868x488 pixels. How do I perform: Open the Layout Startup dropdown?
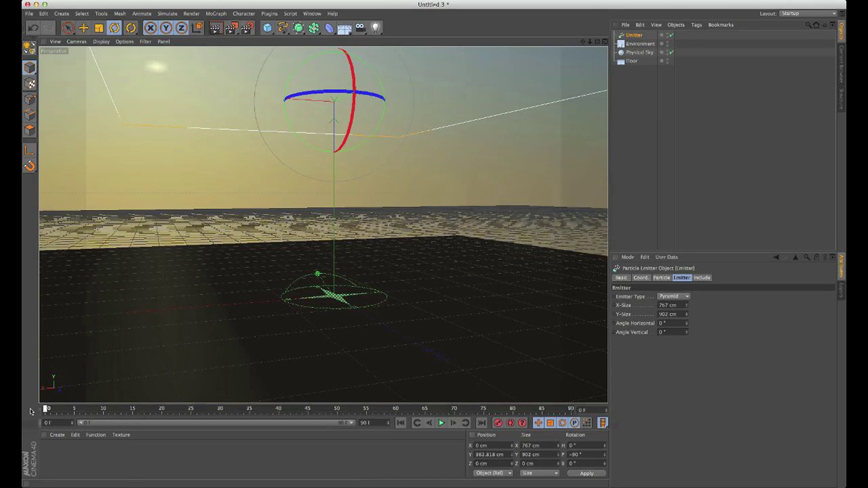808,13
